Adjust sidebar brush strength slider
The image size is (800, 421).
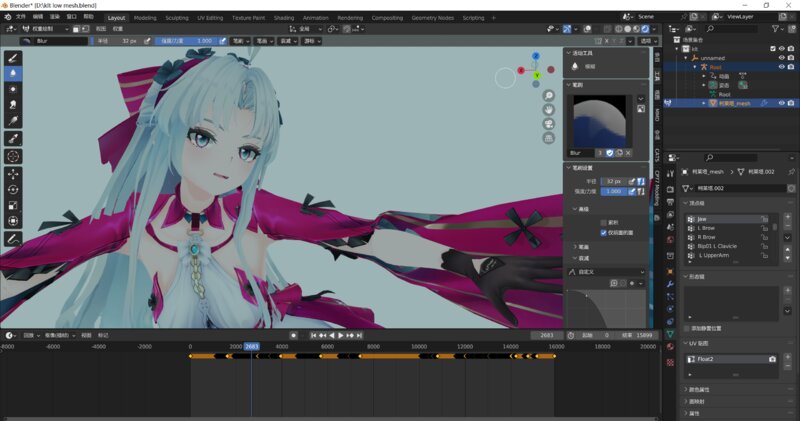click(614, 191)
